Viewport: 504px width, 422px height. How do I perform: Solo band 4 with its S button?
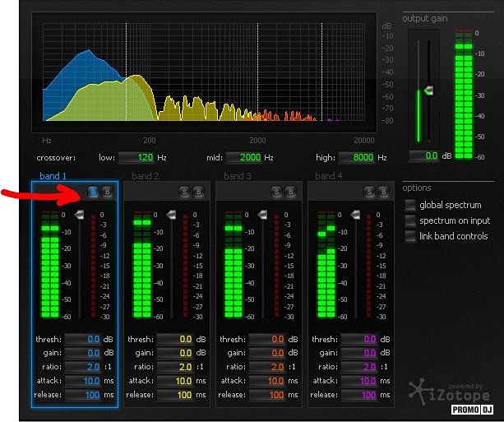click(x=369, y=192)
